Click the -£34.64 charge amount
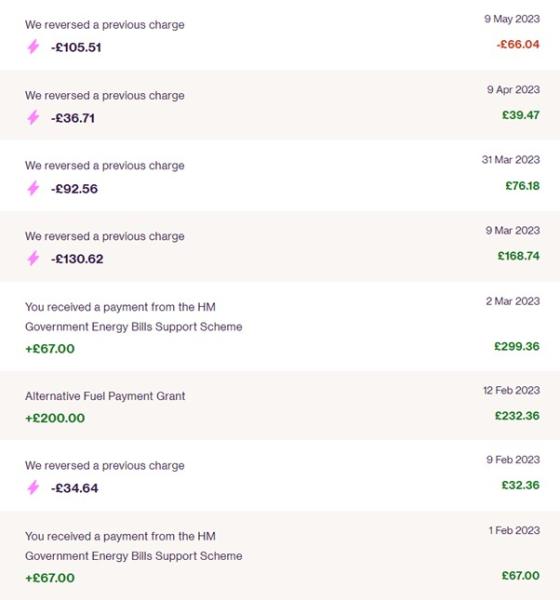 point(74,488)
